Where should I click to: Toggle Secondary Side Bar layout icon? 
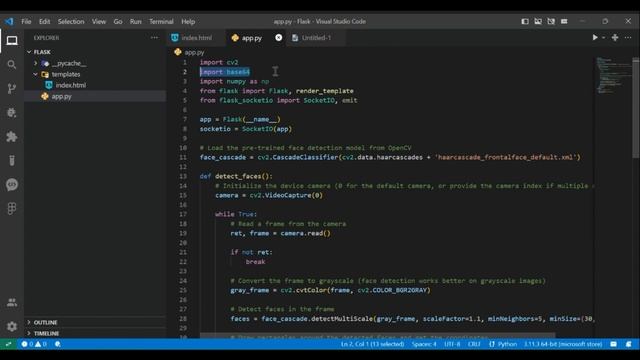(x=551, y=21)
